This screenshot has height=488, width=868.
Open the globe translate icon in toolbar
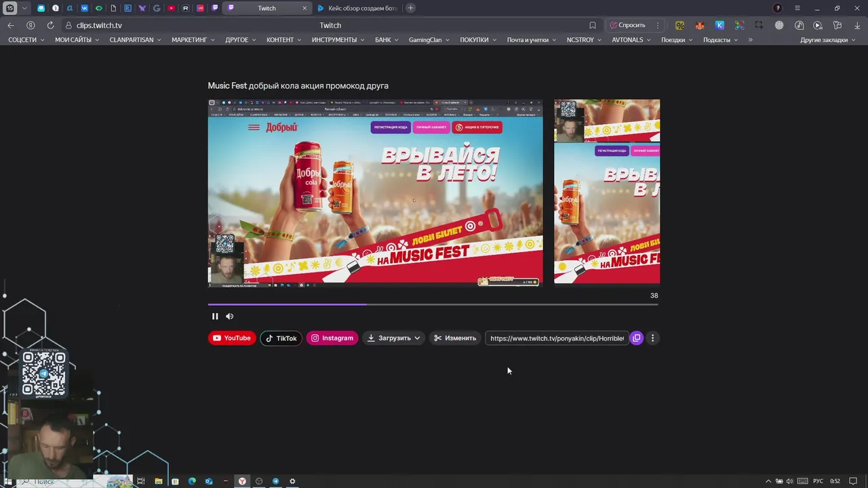point(779,25)
